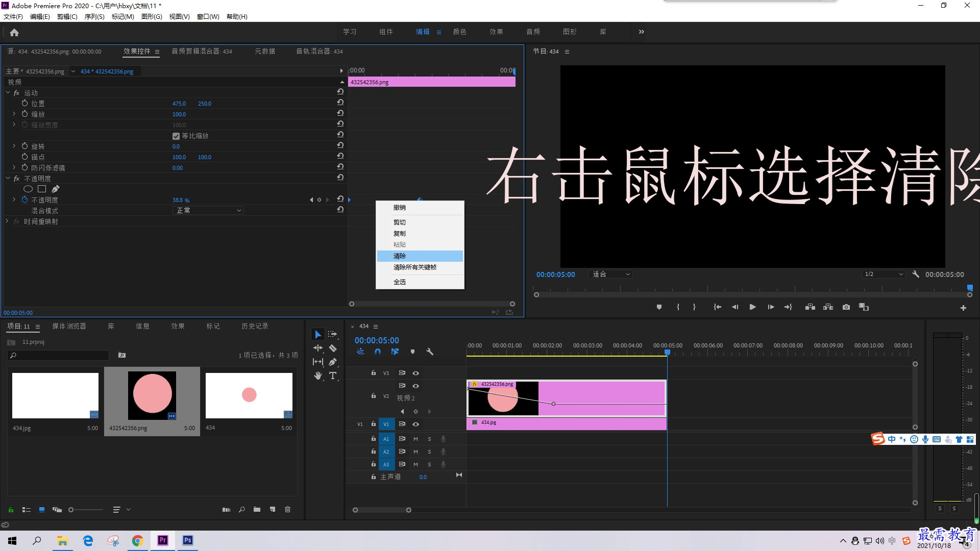Click the project search field
980x551 pixels.
(58, 355)
